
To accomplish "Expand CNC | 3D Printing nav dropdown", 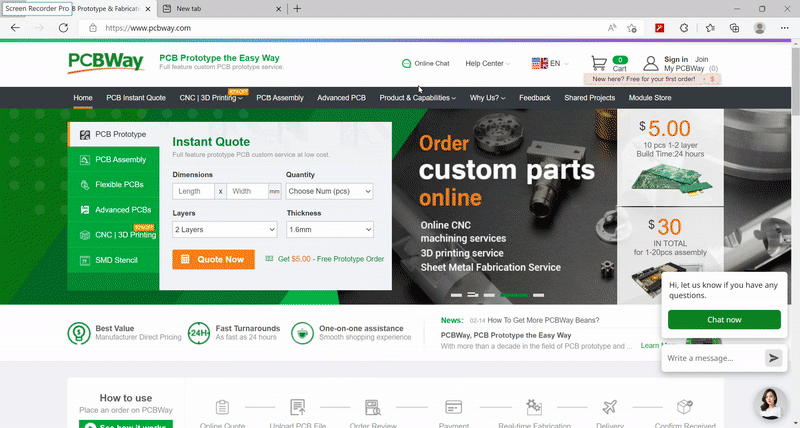I will 211,98.
